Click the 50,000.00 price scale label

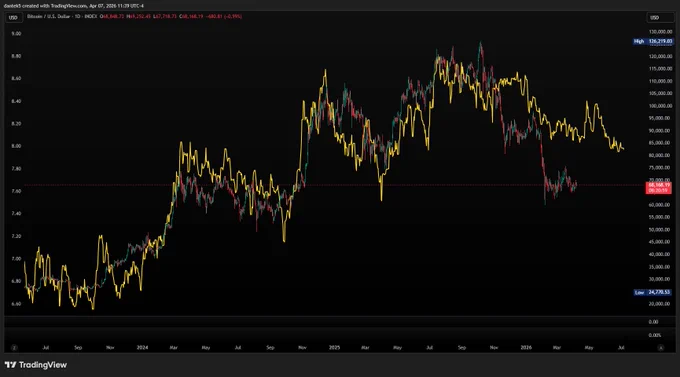660,229
